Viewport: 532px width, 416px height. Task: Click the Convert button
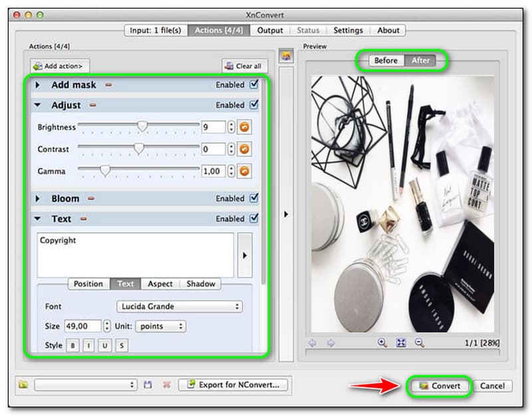click(440, 386)
